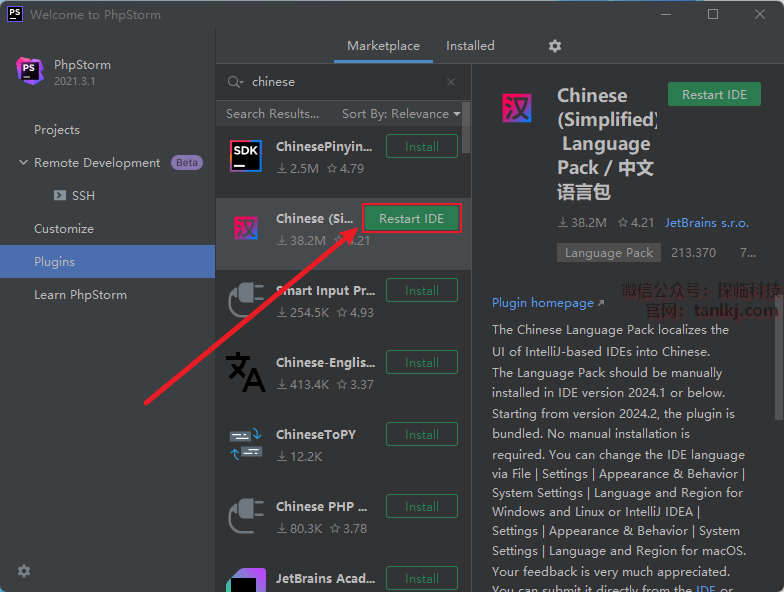The height and width of the screenshot is (592, 784).
Task: Switch to the Installed tab
Action: [x=470, y=46]
